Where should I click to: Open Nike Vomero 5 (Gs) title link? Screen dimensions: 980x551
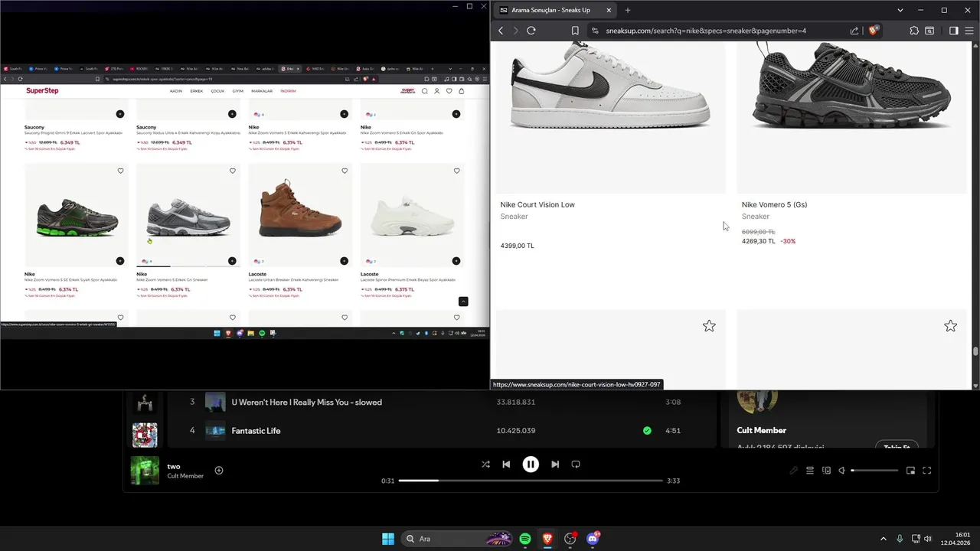774,205
